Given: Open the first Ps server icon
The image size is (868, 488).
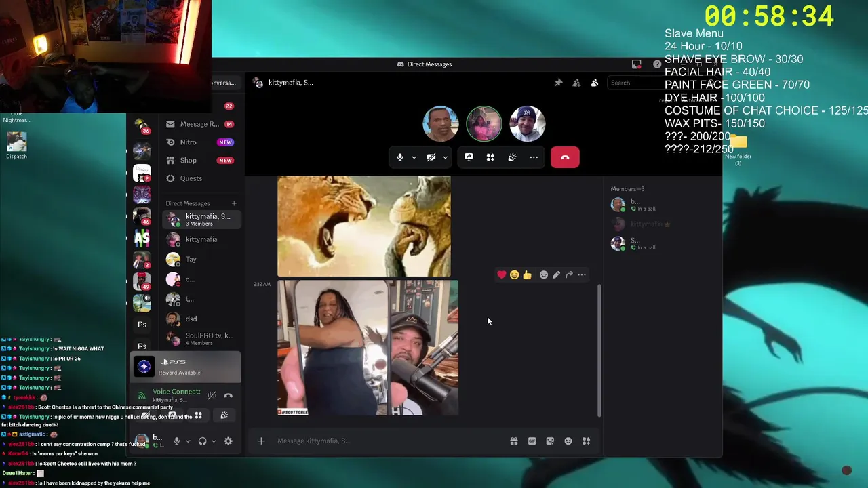Looking at the screenshot, I should 142,325.
